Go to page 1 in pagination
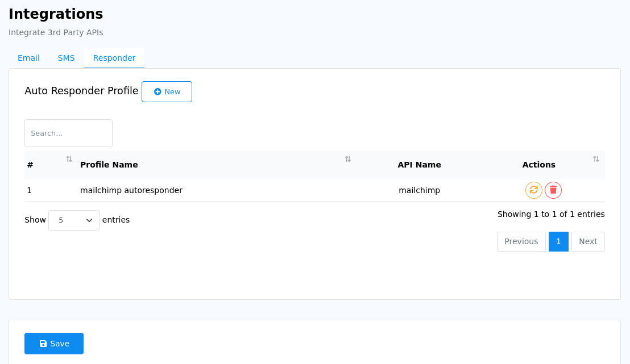Image resolution: width=630 pixels, height=364 pixels. point(558,241)
